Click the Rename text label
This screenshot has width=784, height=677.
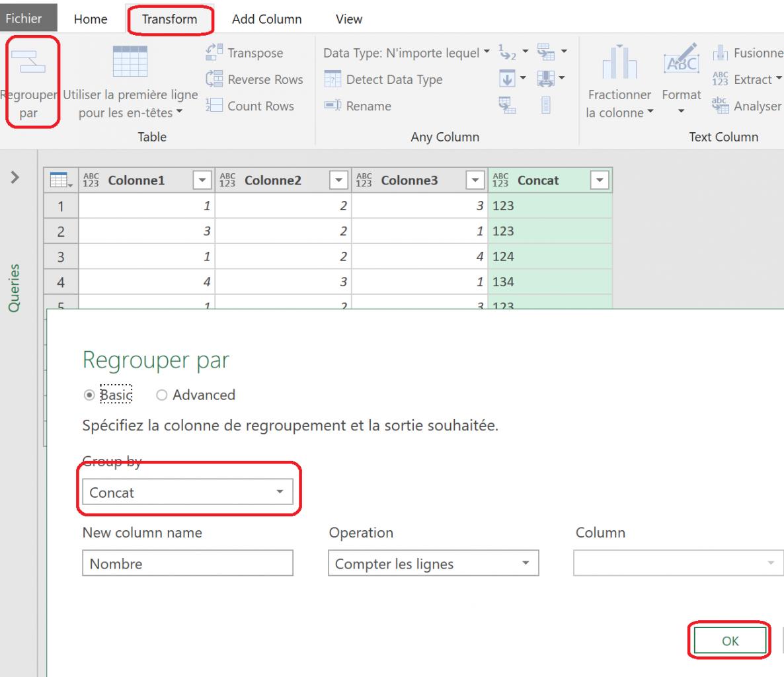[x=368, y=106]
